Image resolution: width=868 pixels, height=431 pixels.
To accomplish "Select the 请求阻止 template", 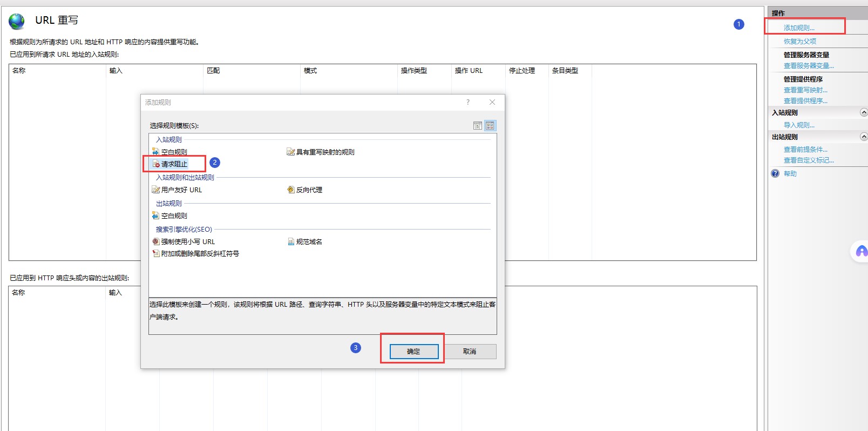I will click(x=170, y=164).
